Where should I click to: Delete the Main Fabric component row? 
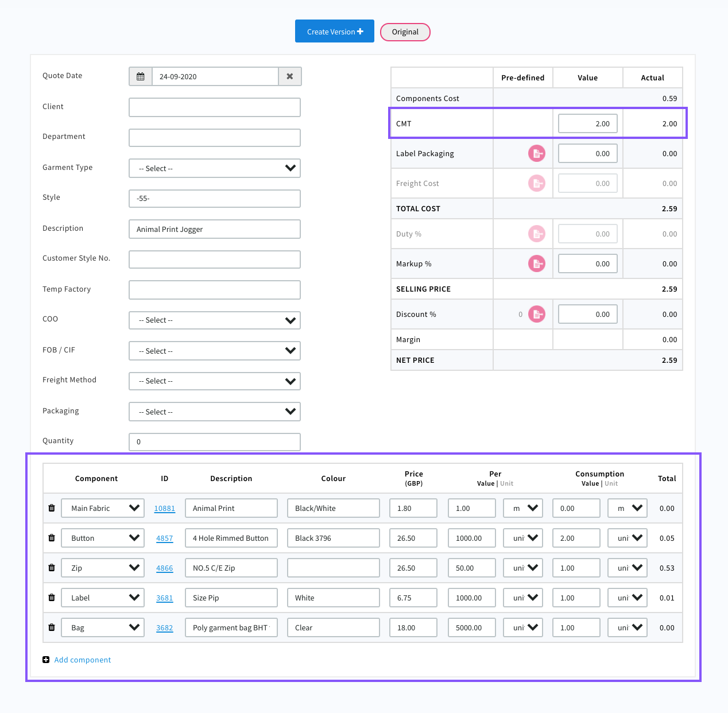tap(52, 508)
